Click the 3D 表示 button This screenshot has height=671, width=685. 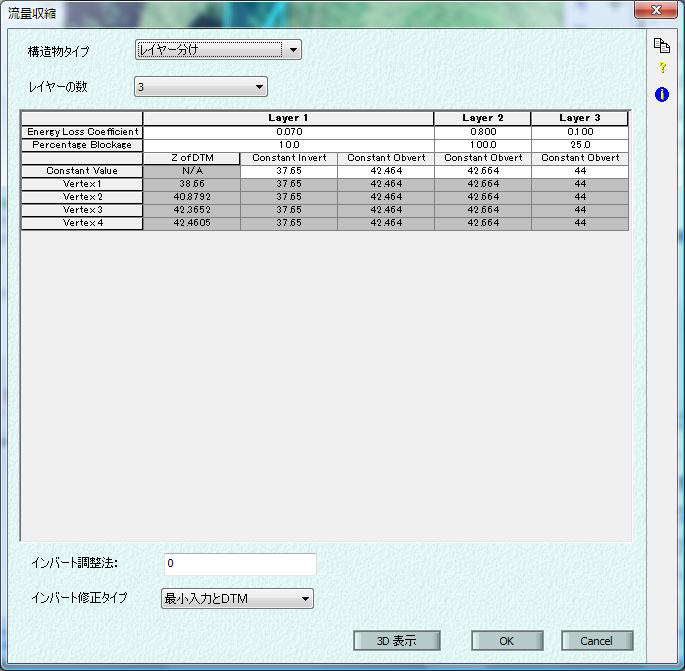pyautogui.click(x=397, y=641)
